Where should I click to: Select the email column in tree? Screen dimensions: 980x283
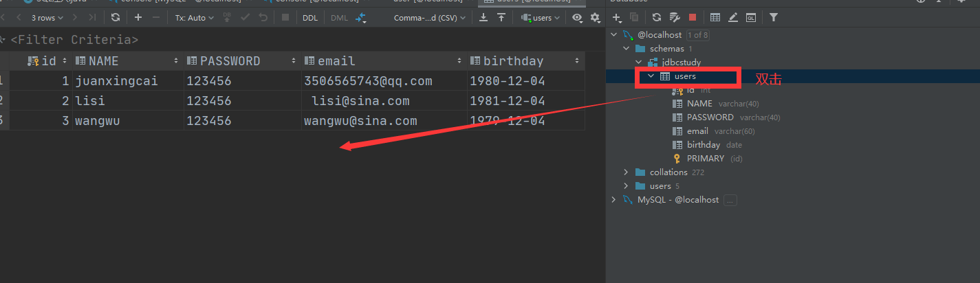(697, 131)
